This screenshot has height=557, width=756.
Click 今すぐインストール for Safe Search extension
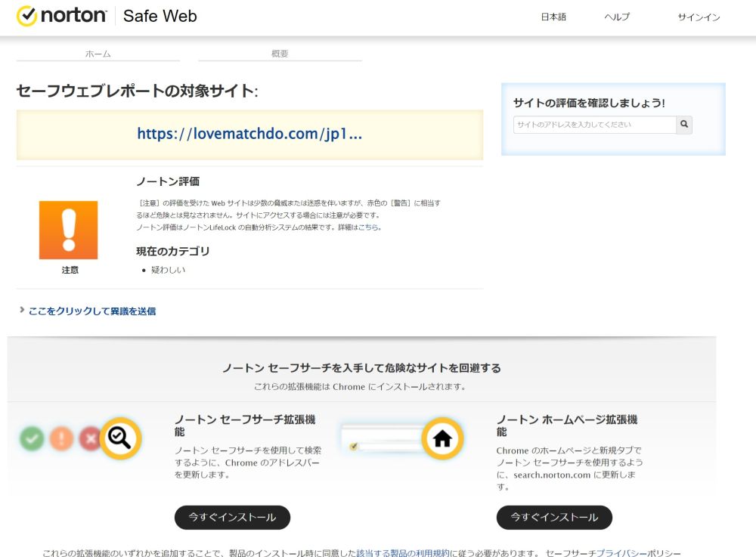click(232, 518)
